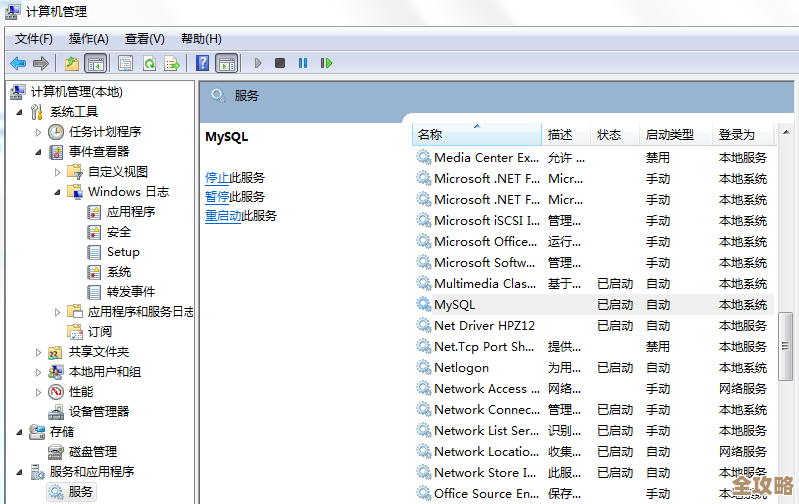This screenshot has height=504, width=799.
Task: Open the properties toolbar icon
Action: coord(125,63)
